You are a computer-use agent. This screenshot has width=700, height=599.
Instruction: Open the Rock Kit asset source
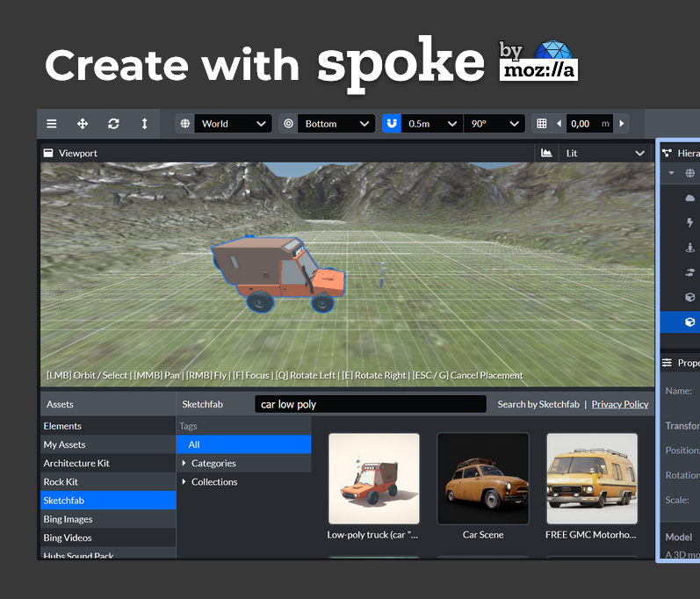pos(61,481)
